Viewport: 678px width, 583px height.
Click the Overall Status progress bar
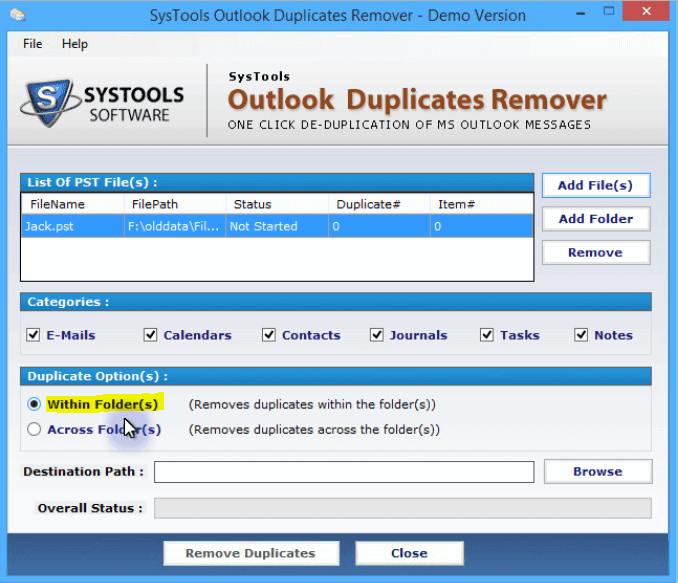coord(403,508)
